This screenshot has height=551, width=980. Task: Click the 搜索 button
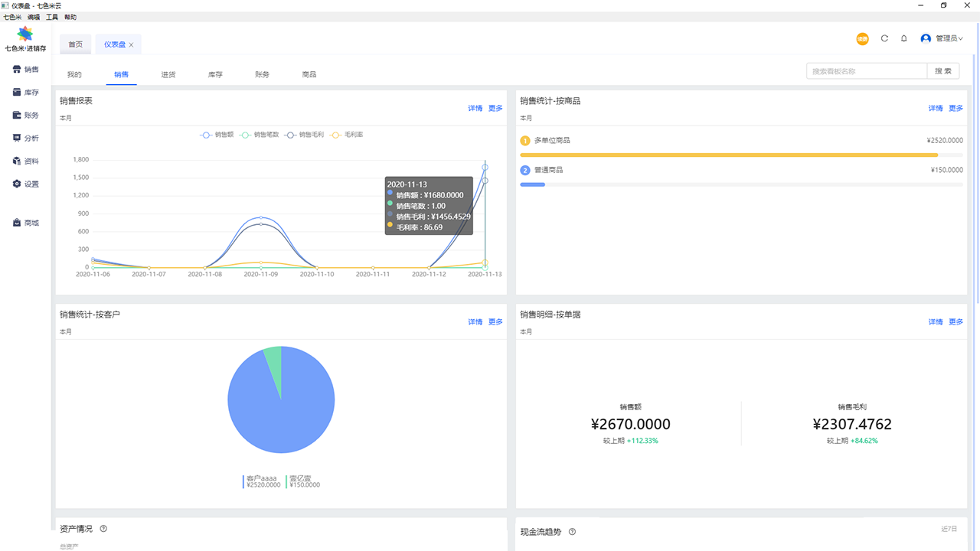click(943, 71)
